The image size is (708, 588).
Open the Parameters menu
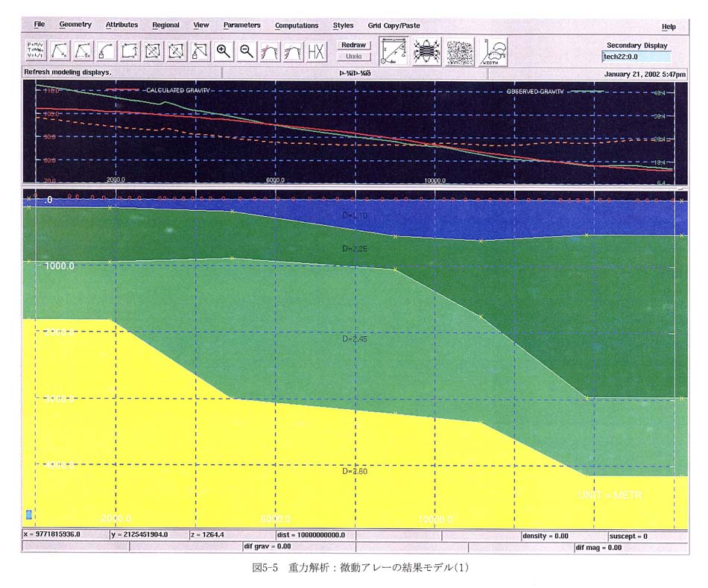point(242,25)
